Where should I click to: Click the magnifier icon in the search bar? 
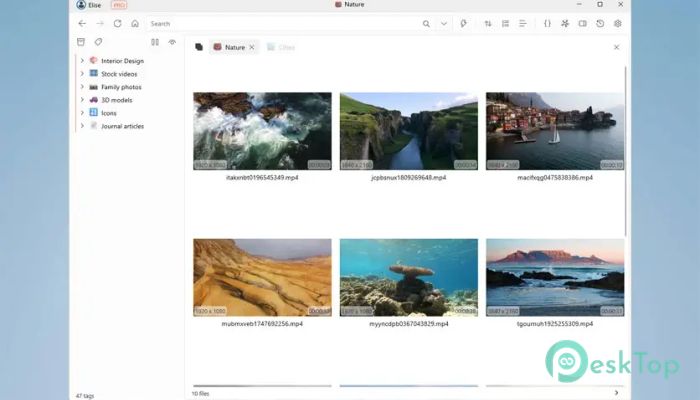point(426,23)
